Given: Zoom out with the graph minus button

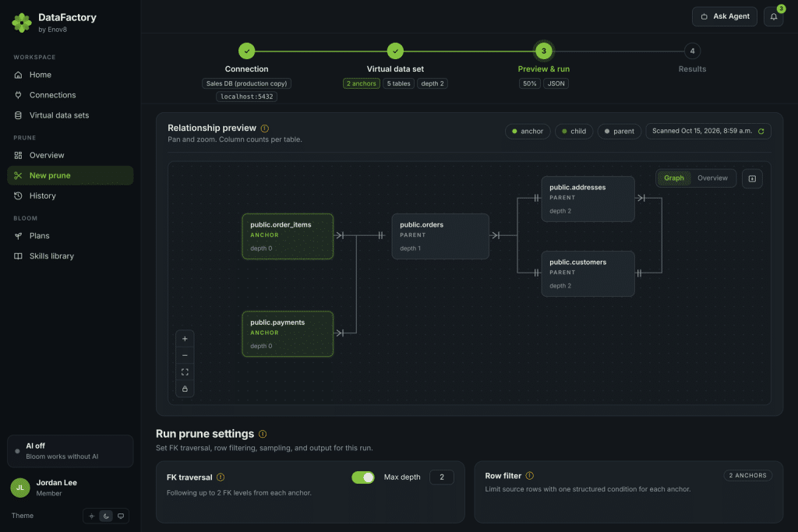Looking at the screenshot, I should coord(185,355).
